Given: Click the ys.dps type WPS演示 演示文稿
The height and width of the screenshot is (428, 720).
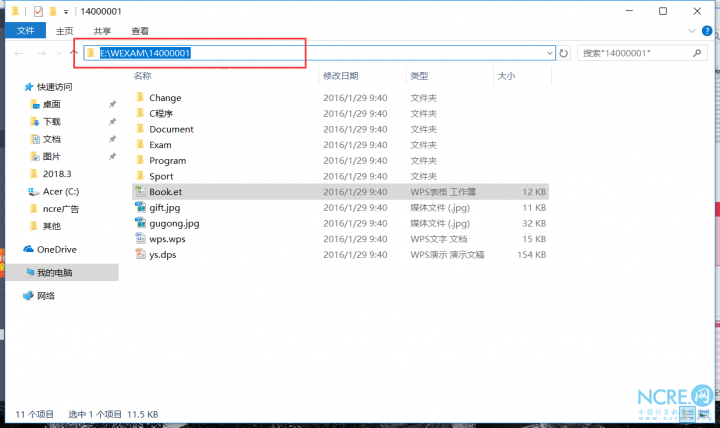Looking at the screenshot, I should click(x=447, y=255).
